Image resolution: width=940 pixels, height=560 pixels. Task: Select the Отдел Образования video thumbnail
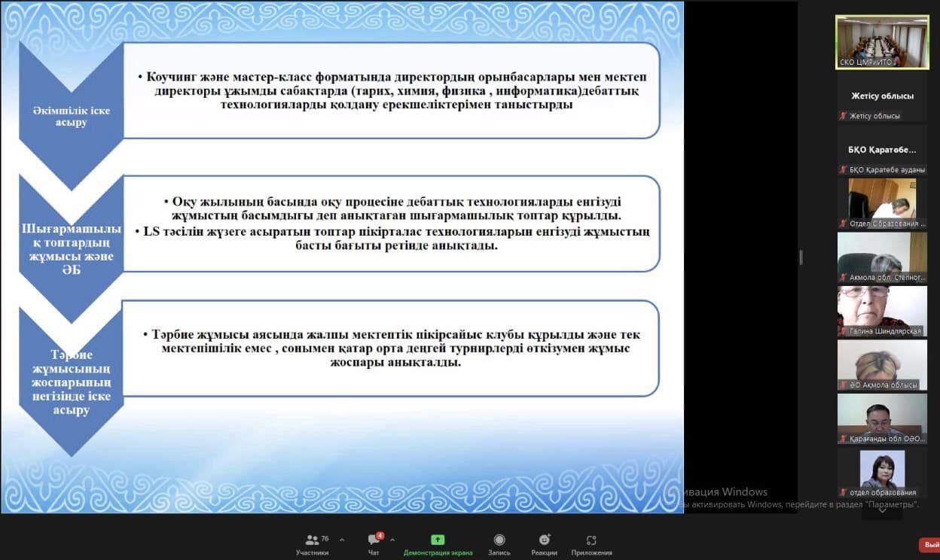pos(882,203)
